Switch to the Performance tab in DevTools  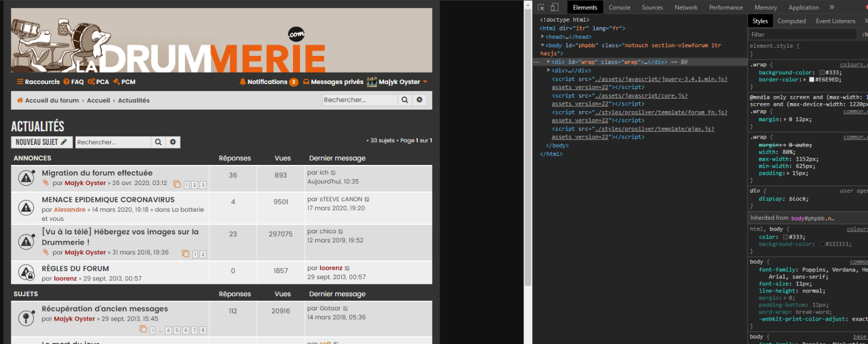726,8
